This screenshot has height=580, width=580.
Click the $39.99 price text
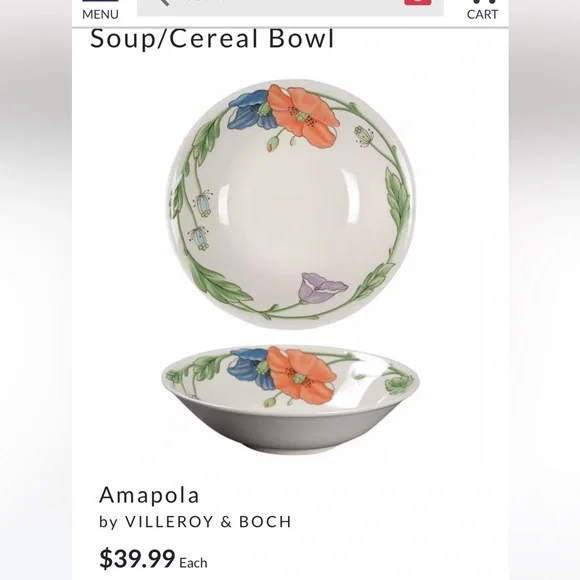[x=137, y=559]
